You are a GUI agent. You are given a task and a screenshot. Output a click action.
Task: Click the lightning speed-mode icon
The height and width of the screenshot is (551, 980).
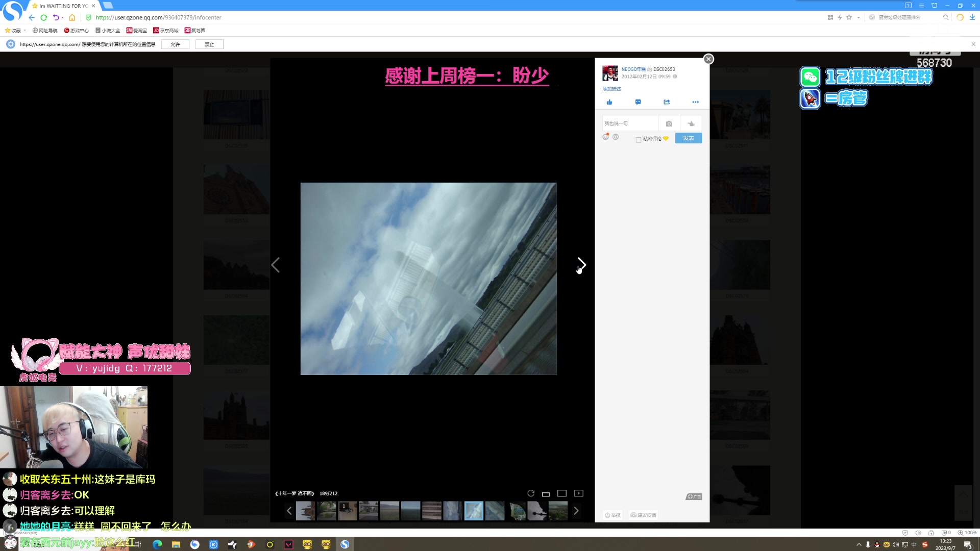pyautogui.click(x=840, y=17)
